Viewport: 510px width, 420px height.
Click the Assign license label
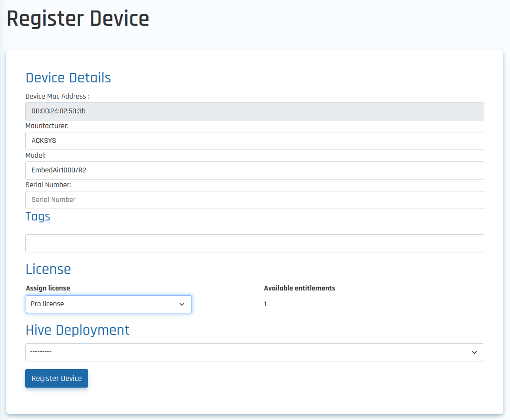pos(48,288)
